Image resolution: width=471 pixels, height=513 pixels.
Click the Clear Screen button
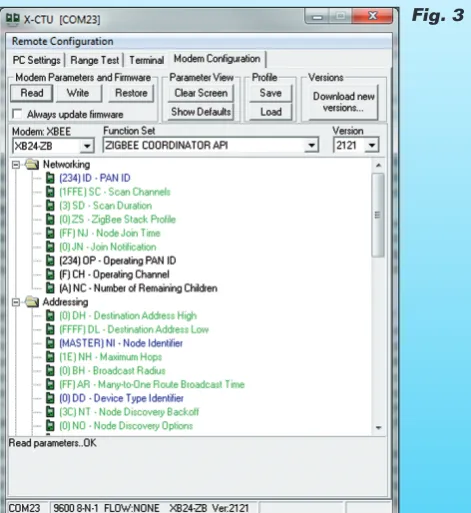[201, 93]
